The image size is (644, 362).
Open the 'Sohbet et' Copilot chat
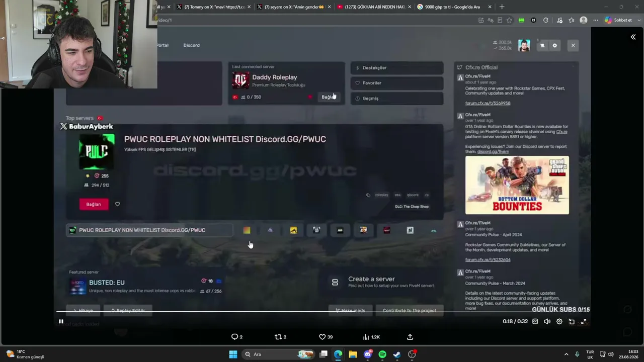618,20
